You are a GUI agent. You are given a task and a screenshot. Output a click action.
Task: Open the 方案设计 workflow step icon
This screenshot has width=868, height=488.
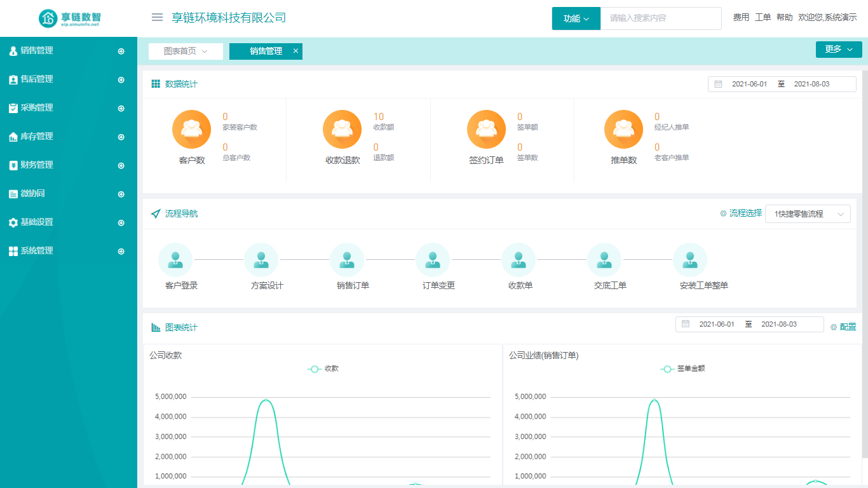click(x=261, y=260)
